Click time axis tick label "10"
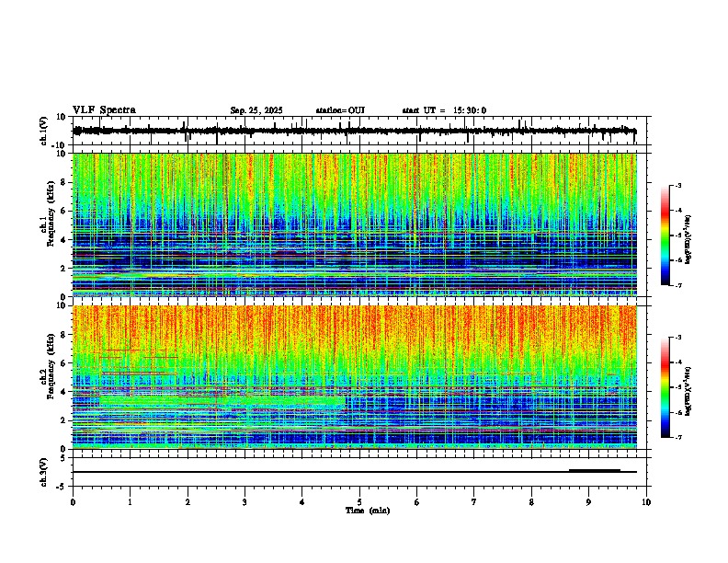 pyautogui.click(x=646, y=502)
